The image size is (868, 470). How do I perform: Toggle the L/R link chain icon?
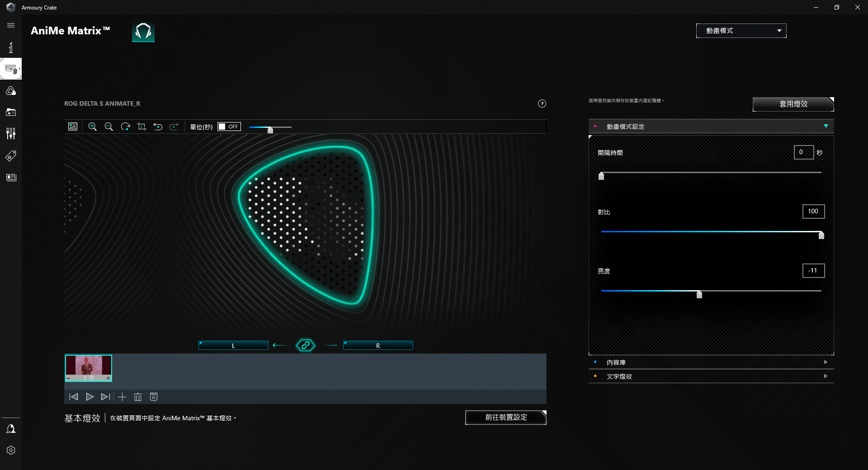(x=306, y=345)
